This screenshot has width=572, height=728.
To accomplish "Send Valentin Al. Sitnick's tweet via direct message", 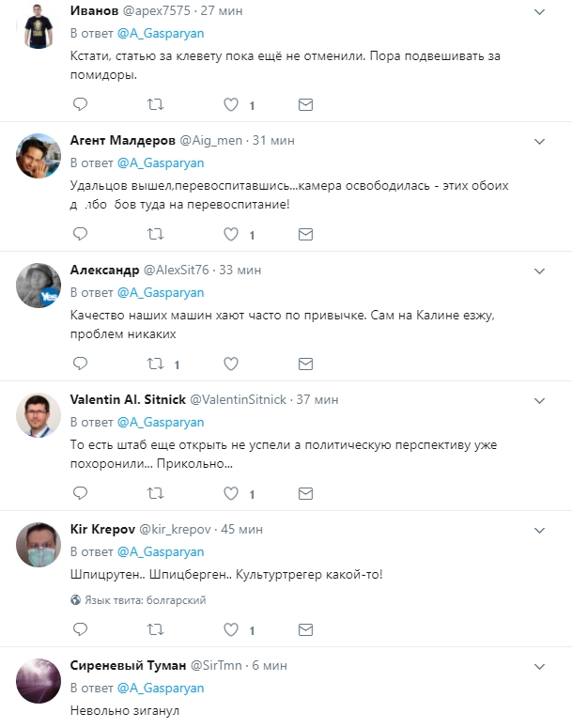I will point(305,492).
